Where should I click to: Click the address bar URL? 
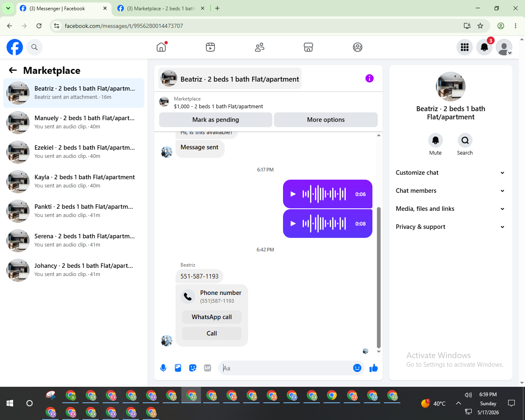pyautogui.click(x=124, y=26)
